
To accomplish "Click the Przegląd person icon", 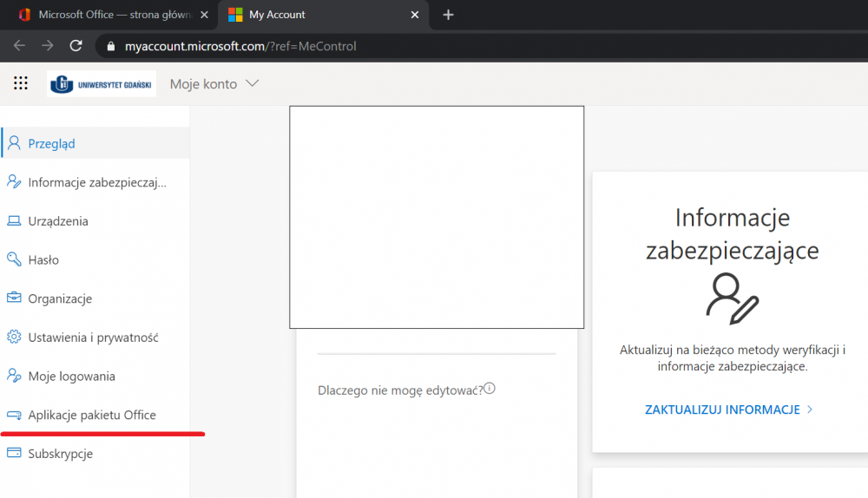I will point(14,143).
